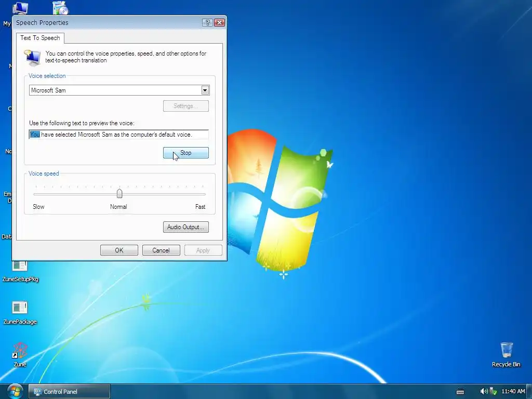Click the voice speed slider thumb
The height and width of the screenshot is (399, 532).
point(119,193)
